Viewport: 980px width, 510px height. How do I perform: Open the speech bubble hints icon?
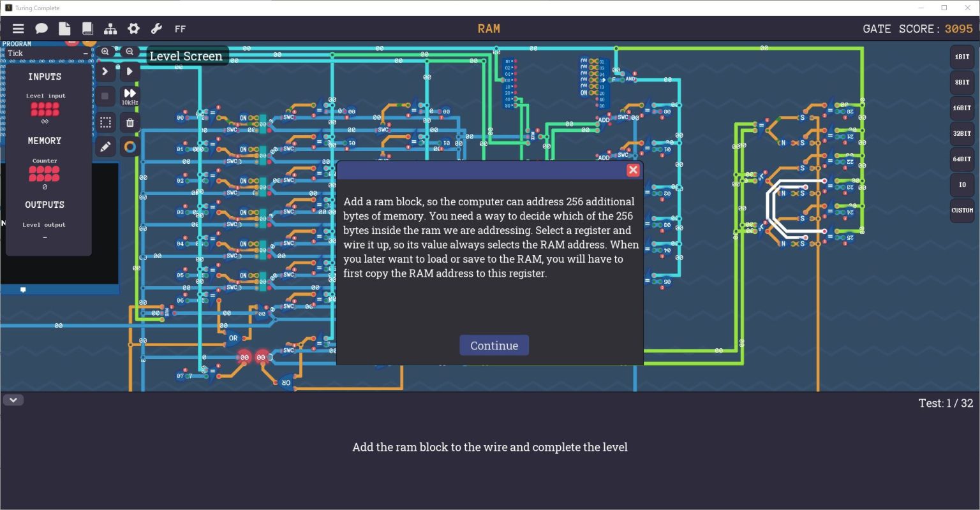[x=41, y=29]
